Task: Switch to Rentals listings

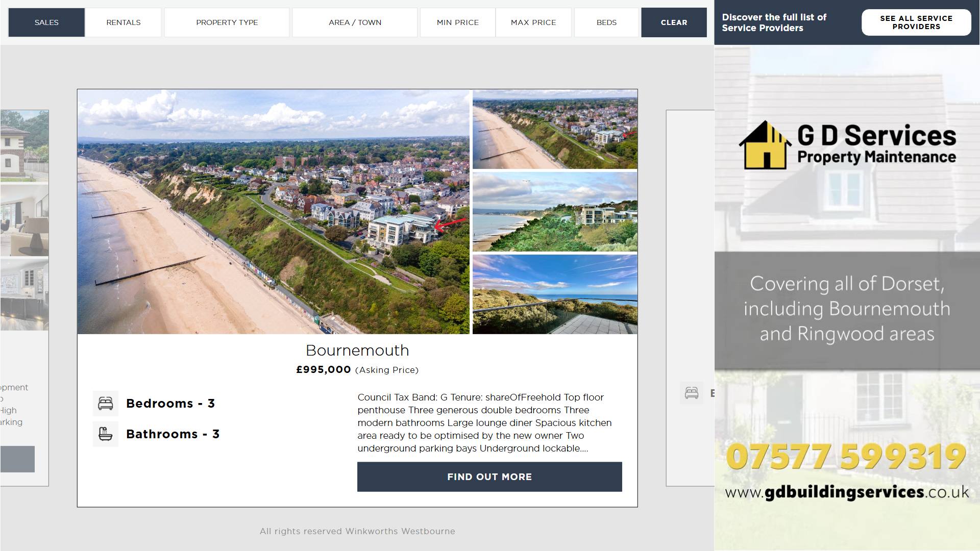Action: pos(124,22)
